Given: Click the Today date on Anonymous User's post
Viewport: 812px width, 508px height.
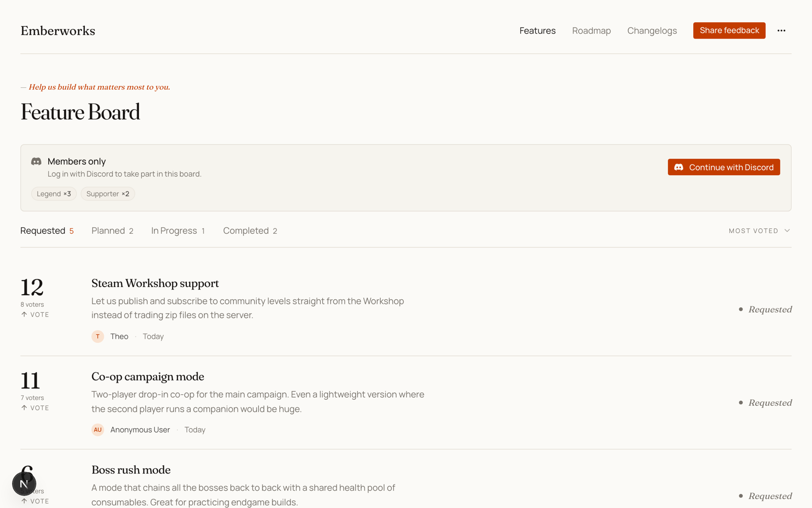Looking at the screenshot, I should [195, 430].
